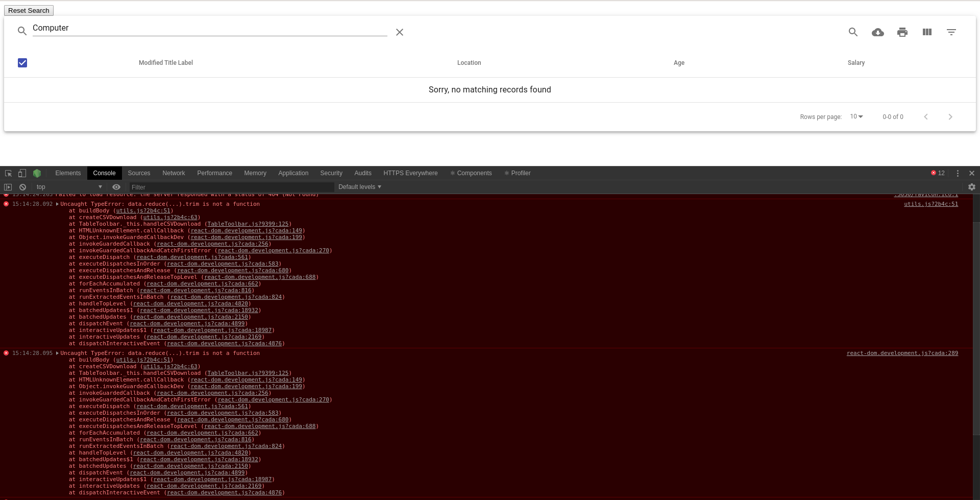Clear the console with the no-entry icon
Screen dimensions: 980x500
[22, 187]
